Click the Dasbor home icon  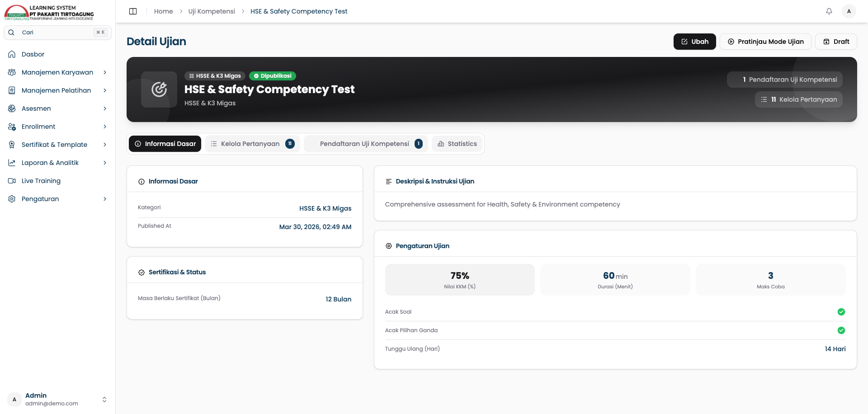click(12, 54)
